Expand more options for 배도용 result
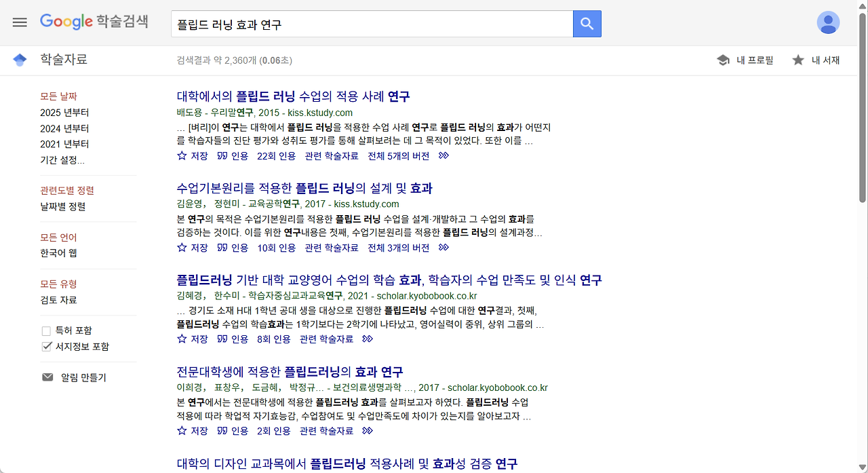 tap(443, 155)
